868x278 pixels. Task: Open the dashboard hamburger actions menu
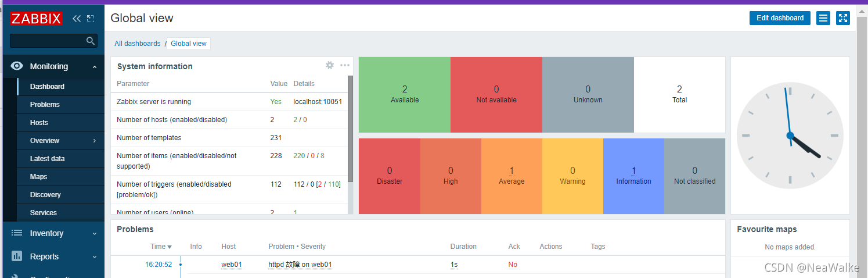pyautogui.click(x=823, y=18)
